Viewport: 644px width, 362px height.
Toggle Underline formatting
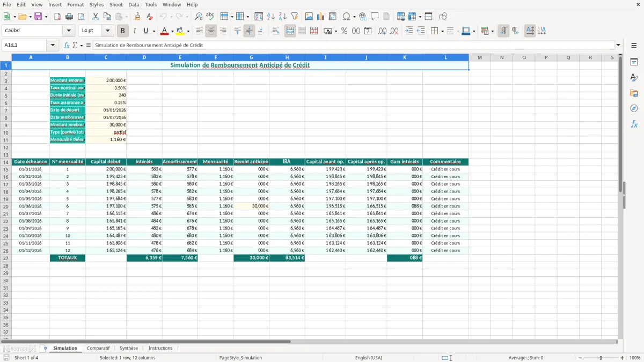click(145, 31)
